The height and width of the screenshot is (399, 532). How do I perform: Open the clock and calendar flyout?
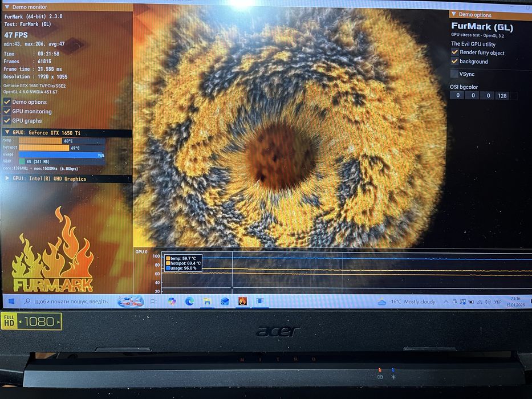[515, 302]
